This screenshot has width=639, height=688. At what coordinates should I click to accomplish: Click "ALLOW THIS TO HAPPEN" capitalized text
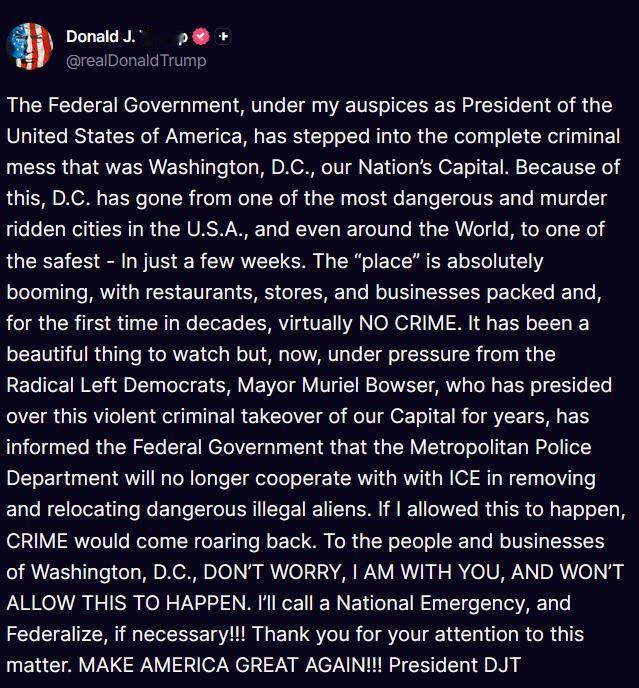(x=127, y=603)
